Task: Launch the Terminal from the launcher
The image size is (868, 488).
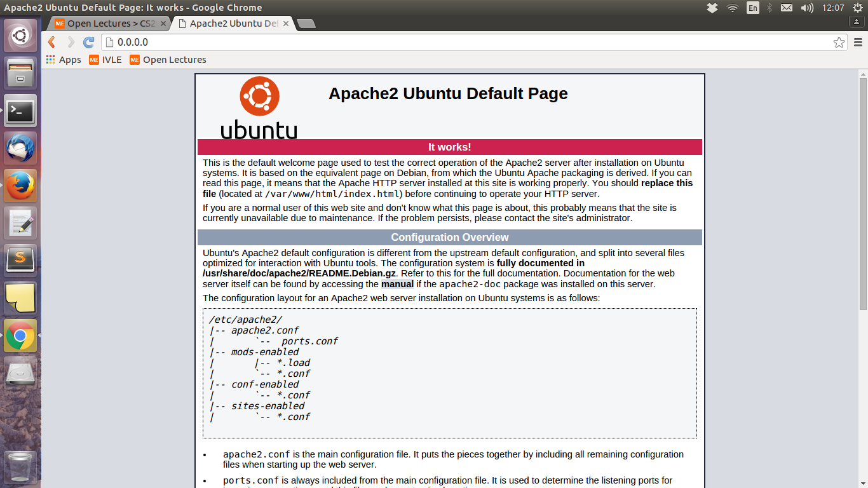Action: pyautogui.click(x=20, y=111)
